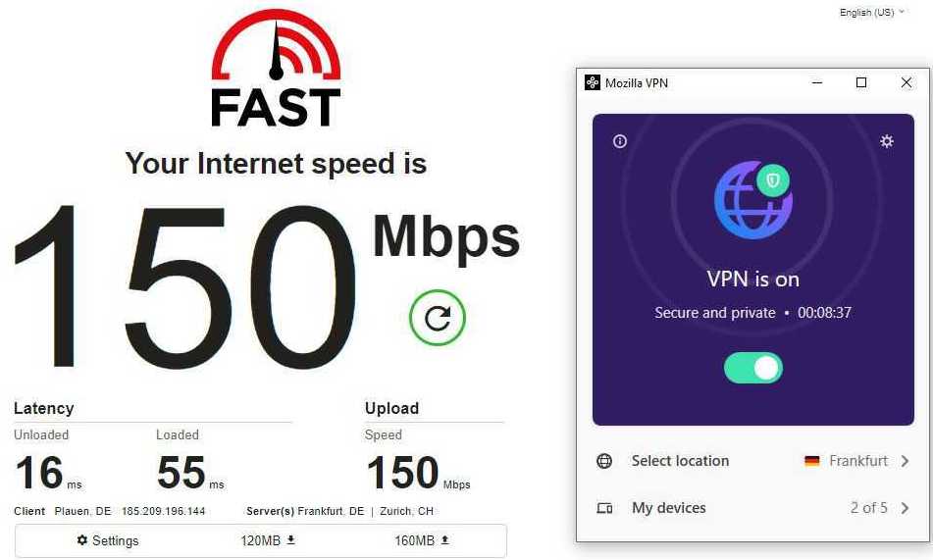Screen dimensions: 933x560
Task: Click the VPN connection info icon
Action: [620, 141]
